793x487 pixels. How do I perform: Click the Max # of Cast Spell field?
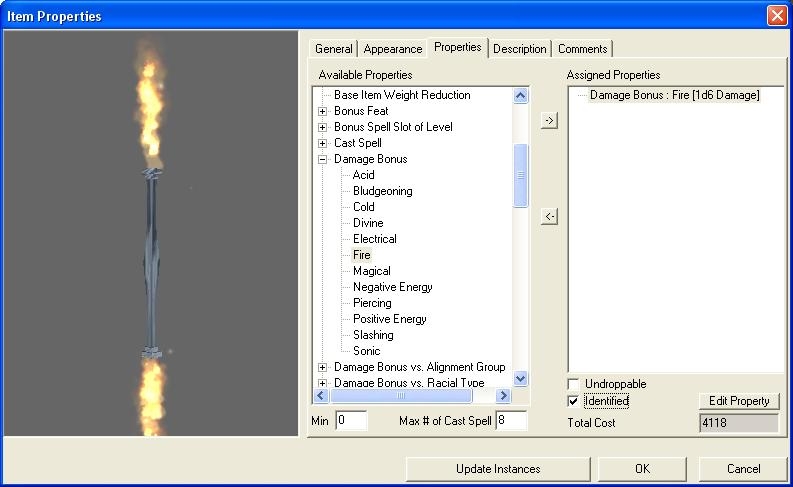(511, 421)
